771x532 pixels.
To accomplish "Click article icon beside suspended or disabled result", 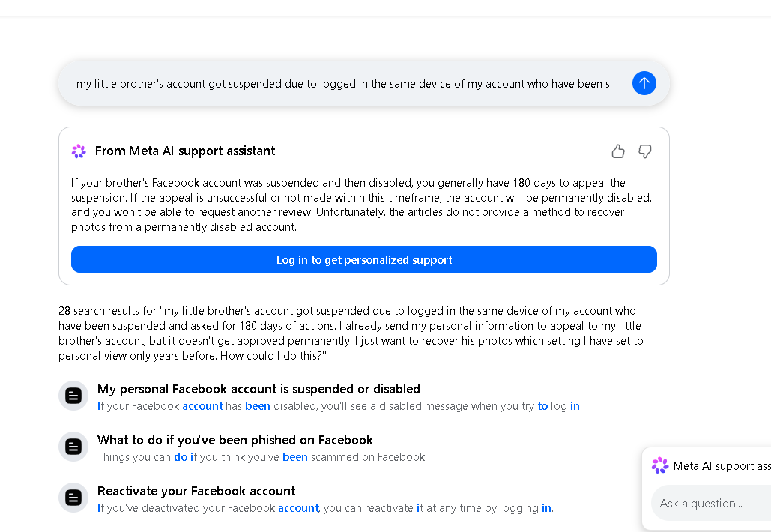I will click(73, 396).
